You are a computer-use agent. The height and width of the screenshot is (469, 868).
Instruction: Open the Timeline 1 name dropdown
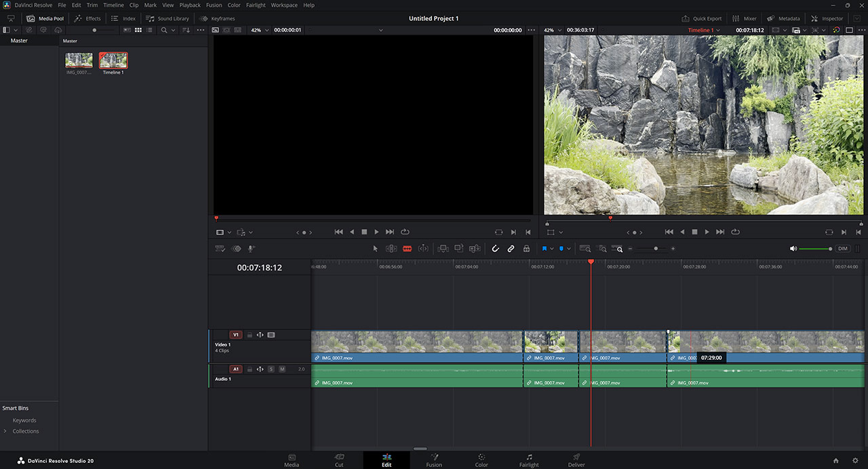pyautogui.click(x=704, y=30)
